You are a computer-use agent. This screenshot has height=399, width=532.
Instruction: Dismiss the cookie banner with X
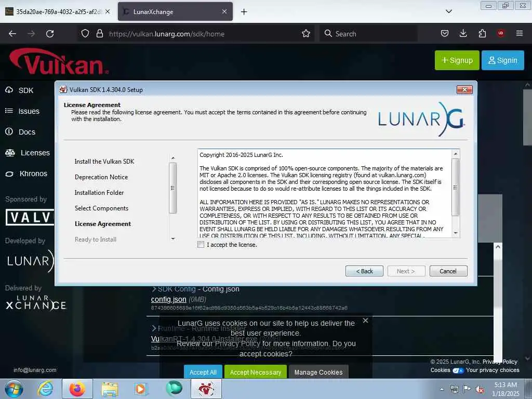(365, 320)
